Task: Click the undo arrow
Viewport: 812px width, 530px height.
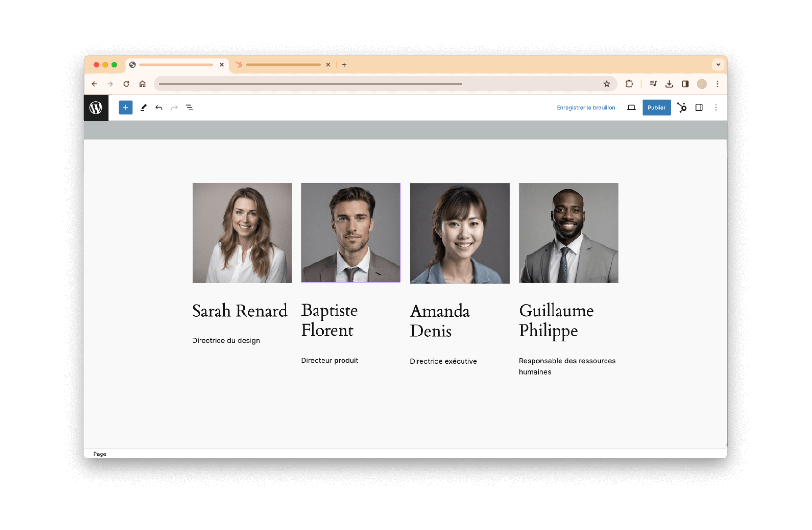Action: pyautogui.click(x=159, y=108)
